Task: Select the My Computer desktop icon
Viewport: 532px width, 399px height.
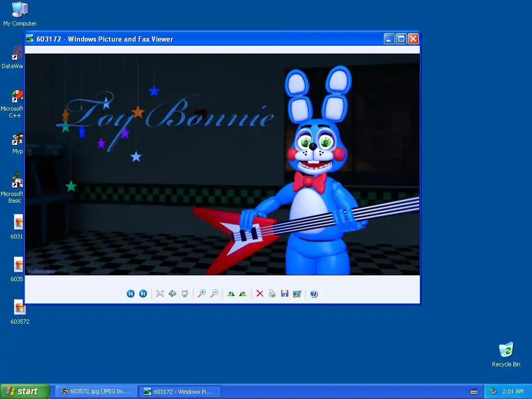Action: pos(20,14)
